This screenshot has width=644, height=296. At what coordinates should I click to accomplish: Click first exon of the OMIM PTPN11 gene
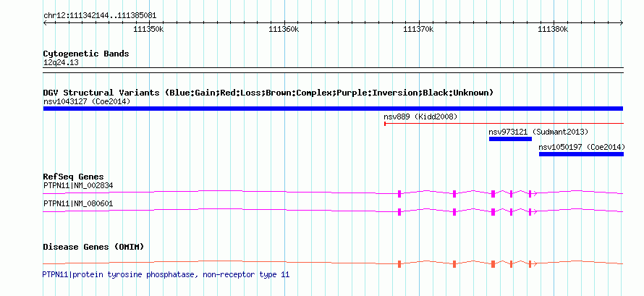point(399,264)
